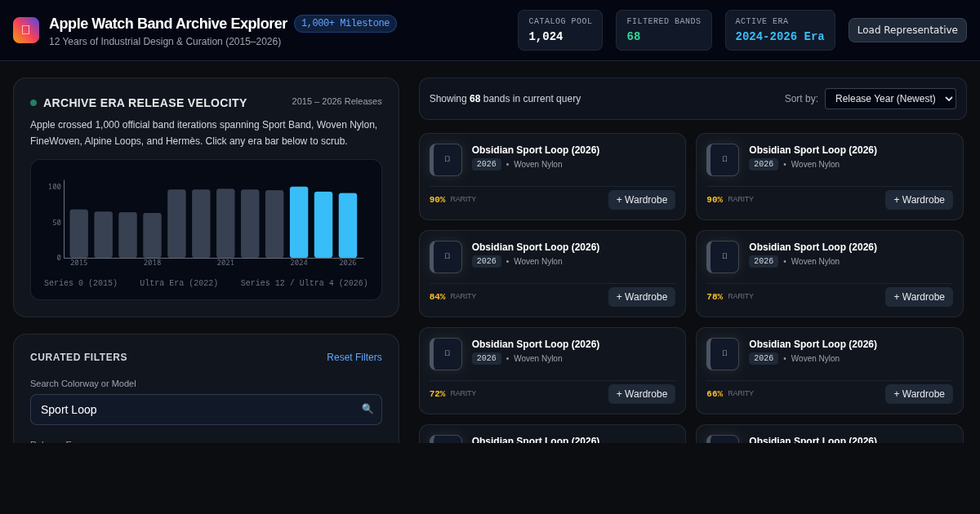Screen dimensions: 980x514
Task: Select the 2018 bar in the velocity chart
Action: point(152,236)
